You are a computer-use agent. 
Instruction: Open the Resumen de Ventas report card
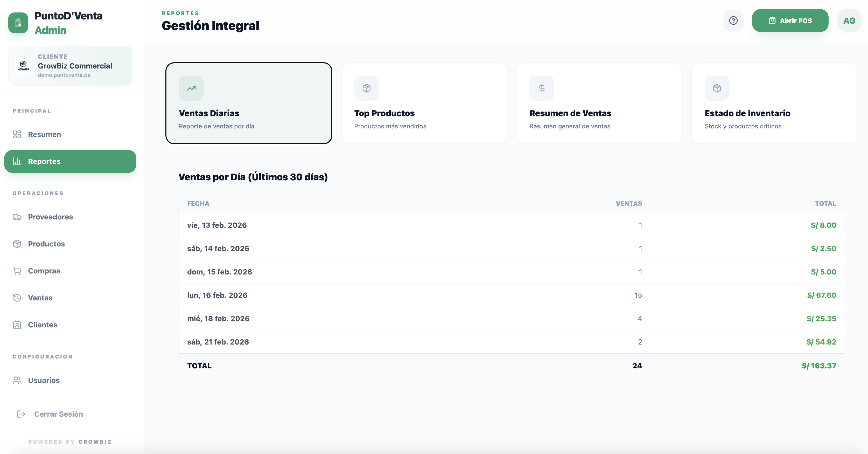tap(599, 103)
